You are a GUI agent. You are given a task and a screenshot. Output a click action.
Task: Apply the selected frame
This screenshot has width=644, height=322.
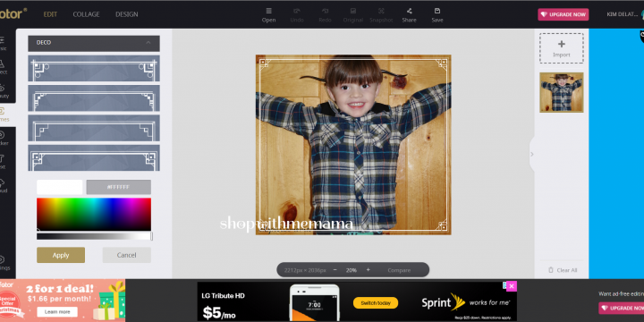pyautogui.click(x=61, y=255)
